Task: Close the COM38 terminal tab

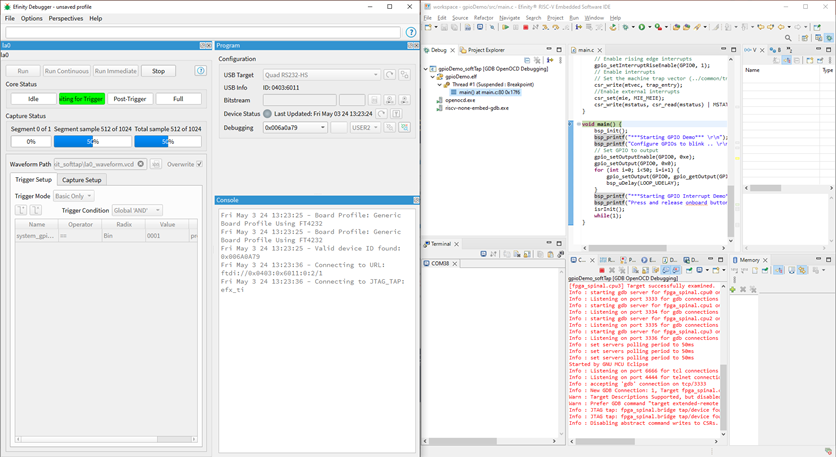Action: pos(455,263)
